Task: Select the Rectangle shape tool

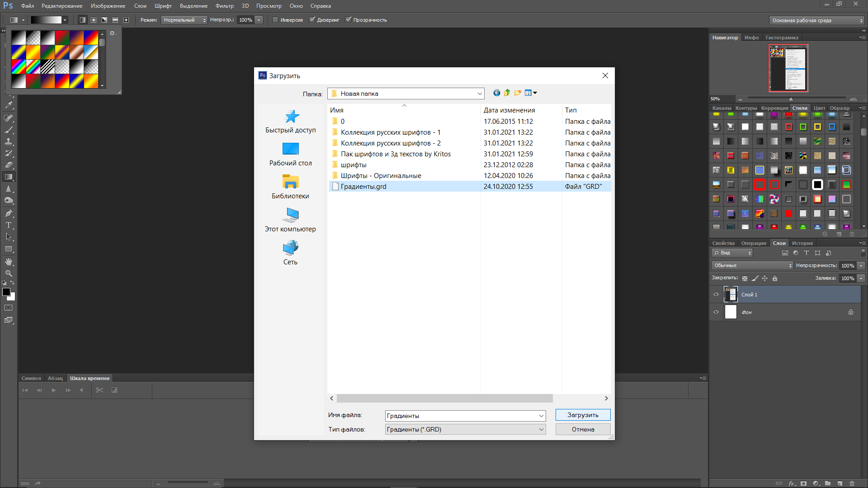Action: click(9, 249)
